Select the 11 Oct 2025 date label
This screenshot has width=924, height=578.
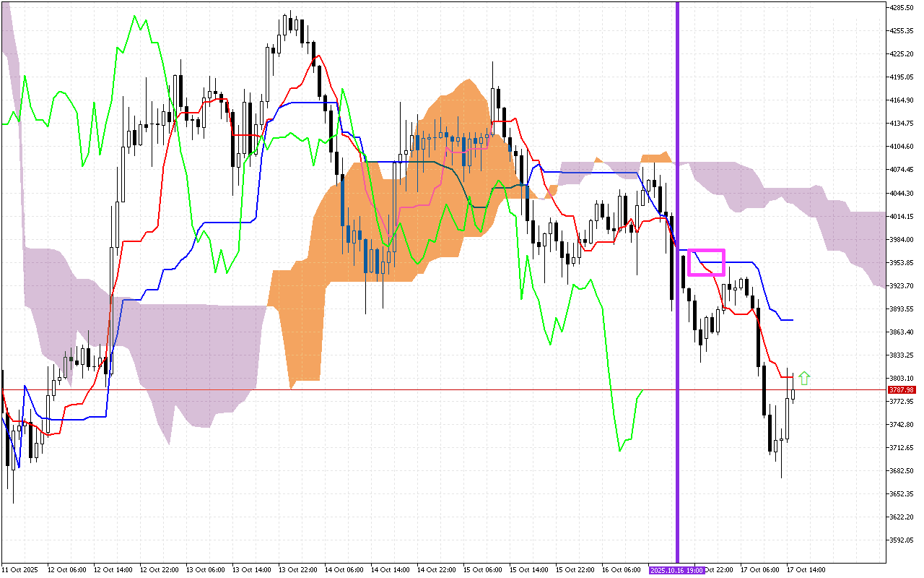click(22, 569)
